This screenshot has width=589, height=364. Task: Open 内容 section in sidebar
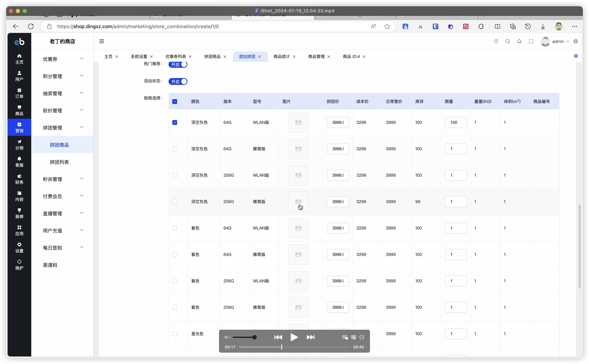click(19, 196)
